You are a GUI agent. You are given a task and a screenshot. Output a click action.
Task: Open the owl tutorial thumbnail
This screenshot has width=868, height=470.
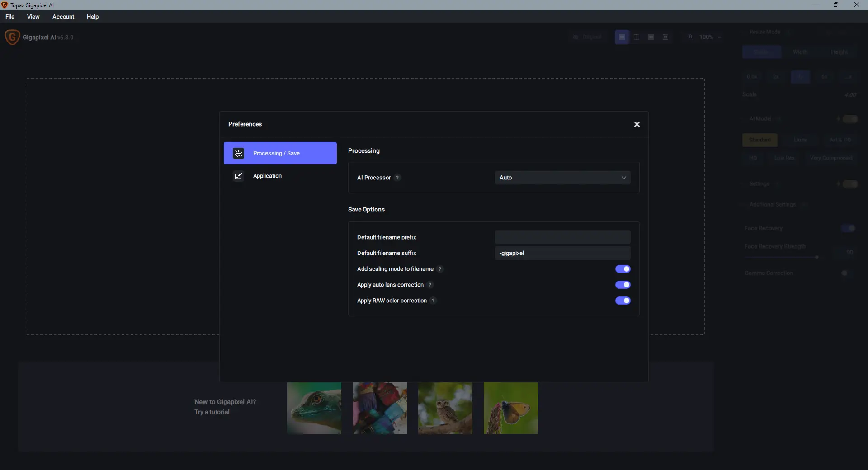click(x=445, y=408)
